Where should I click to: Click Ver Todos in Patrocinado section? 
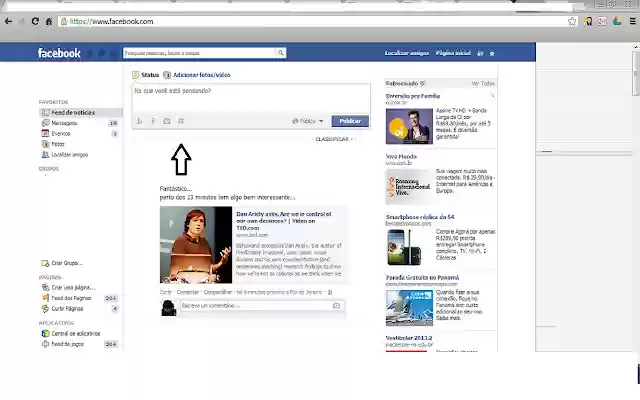point(483,83)
